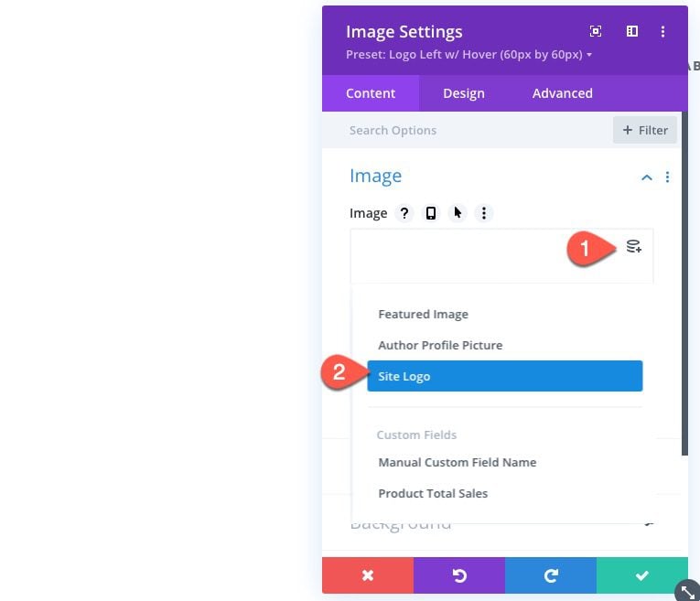Viewport: 700px width, 601px height.
Task: Click the snap modal to sidebar icon
Action: [632, 31]
